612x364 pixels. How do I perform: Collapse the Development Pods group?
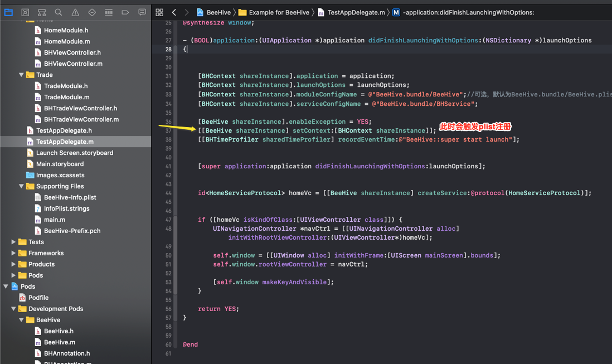[14, 309]
